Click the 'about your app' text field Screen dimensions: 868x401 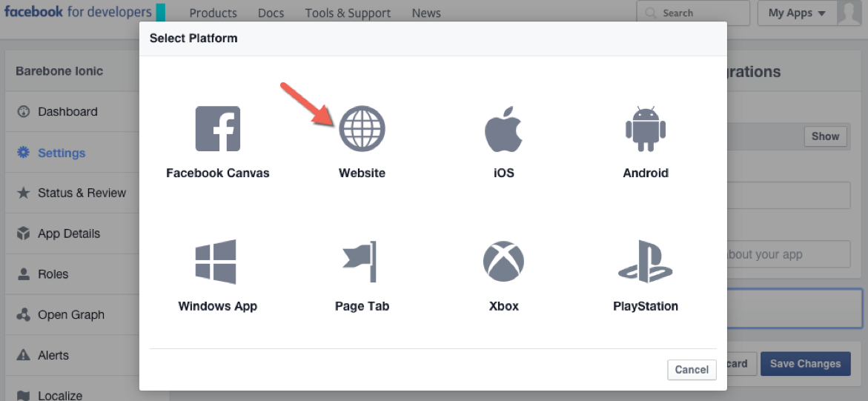click(x=788, y=254)
